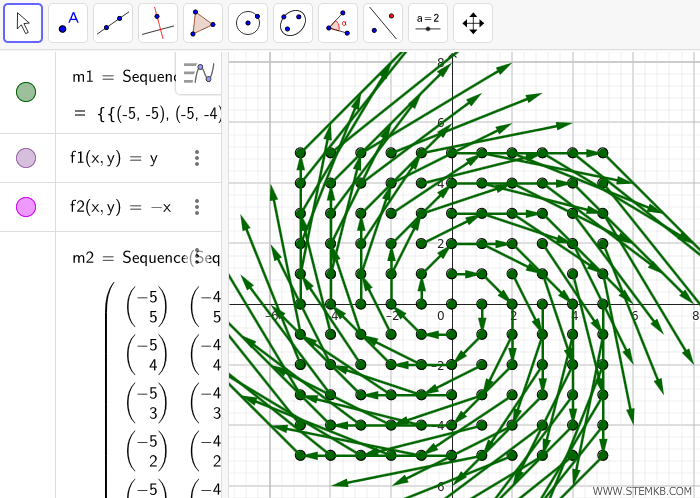Pick the Reflect about line tool
Viewport: 700px width, 498px height.
point(383,23)
